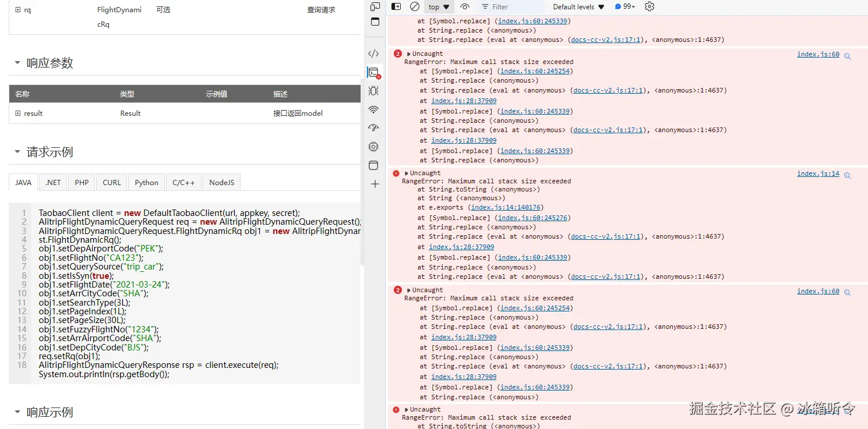Open the Performance gauge icon panel
This screenshot has width=868, height=429.
(x=374, y=128)
